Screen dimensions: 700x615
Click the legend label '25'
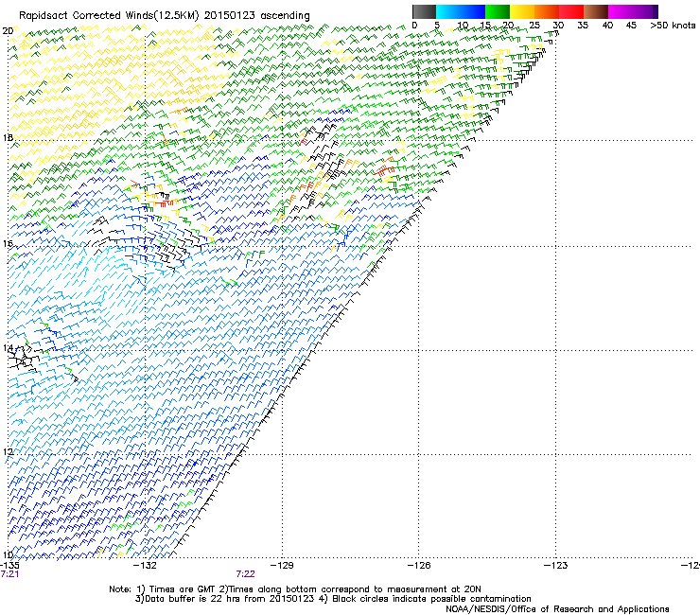click(x=534, y=26)
